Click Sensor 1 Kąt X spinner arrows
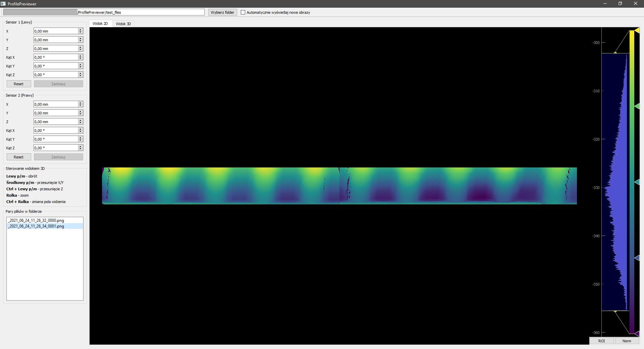This screenshot has height=349, width=644. (80, 57)
